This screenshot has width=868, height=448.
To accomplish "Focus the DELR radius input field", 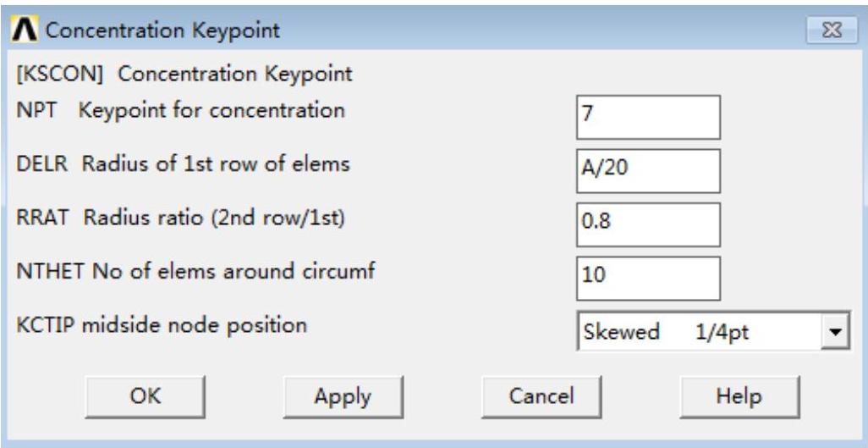I will click(647, 170).
